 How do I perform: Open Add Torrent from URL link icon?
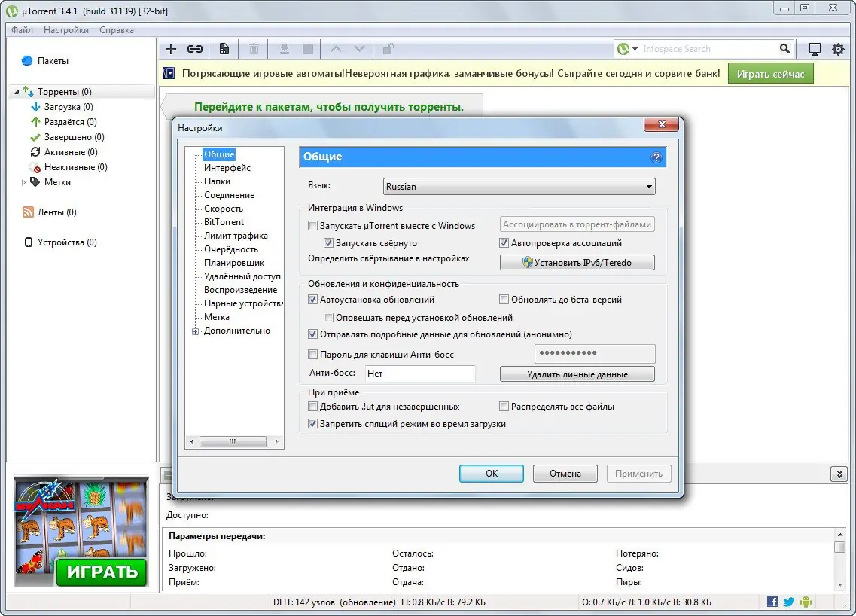tap(195, 48)
